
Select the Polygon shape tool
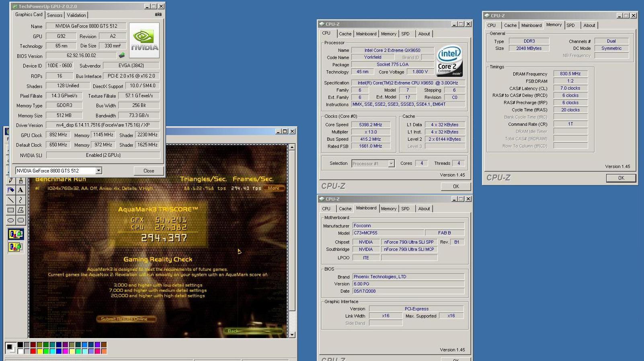[21, 210]
